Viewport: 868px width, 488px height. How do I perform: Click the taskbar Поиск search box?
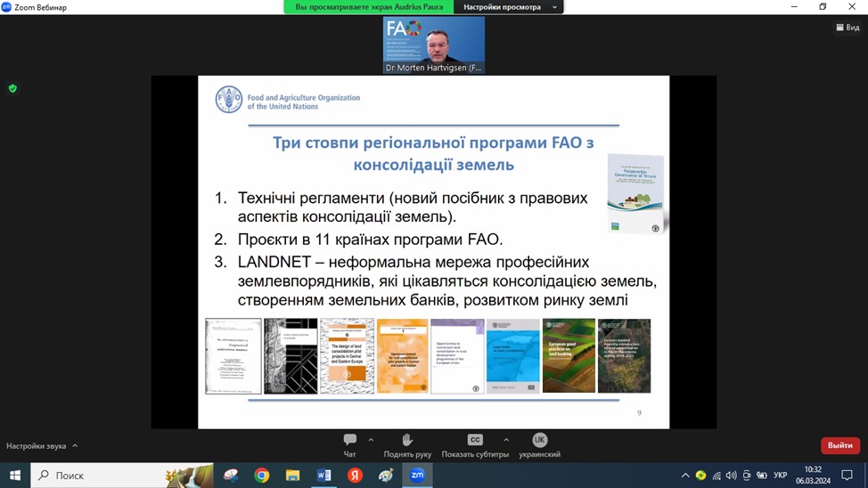tap(122, 476)
